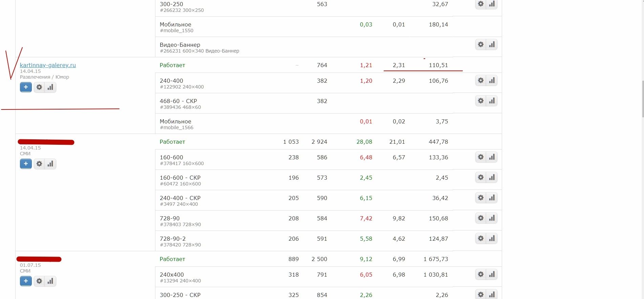Open gear settings for the Видео-Баннер block
Viewport: 644px width, 299px height.
coord(481,44)
